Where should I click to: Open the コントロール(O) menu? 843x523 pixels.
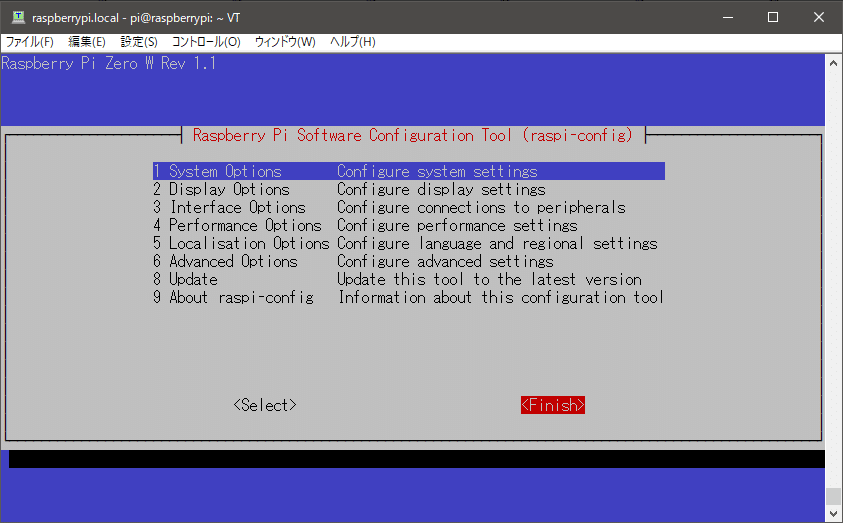206,42
